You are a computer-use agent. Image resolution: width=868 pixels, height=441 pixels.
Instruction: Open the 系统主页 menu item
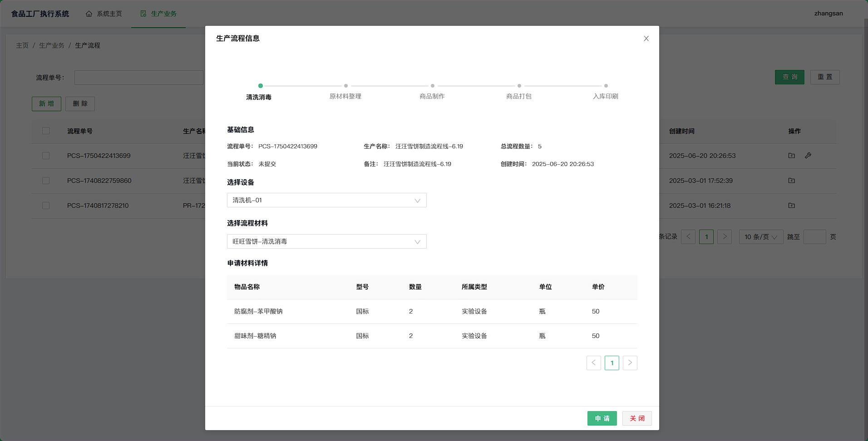[104, 14]
